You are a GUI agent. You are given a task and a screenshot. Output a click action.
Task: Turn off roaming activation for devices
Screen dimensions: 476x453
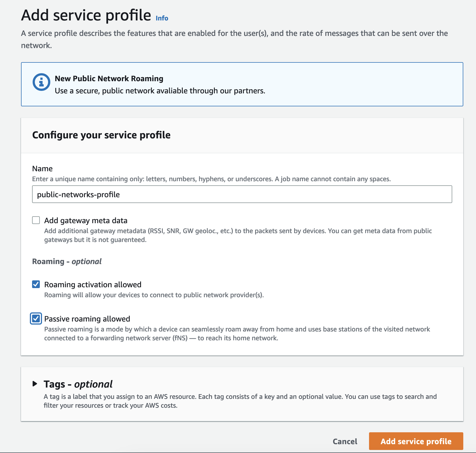(x=36, y=284)
